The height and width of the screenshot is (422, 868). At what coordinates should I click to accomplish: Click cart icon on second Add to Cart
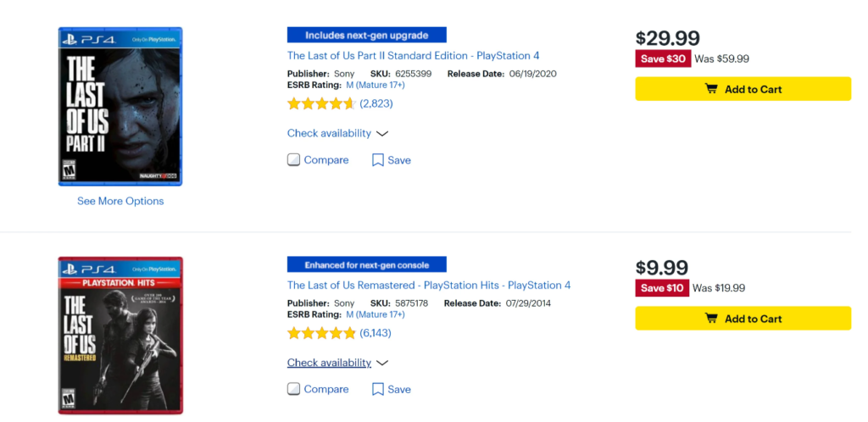[x=711, y=318]
